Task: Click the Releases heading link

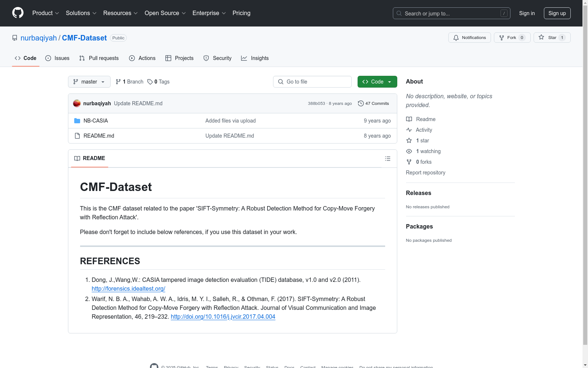Action: coord(419,193)
